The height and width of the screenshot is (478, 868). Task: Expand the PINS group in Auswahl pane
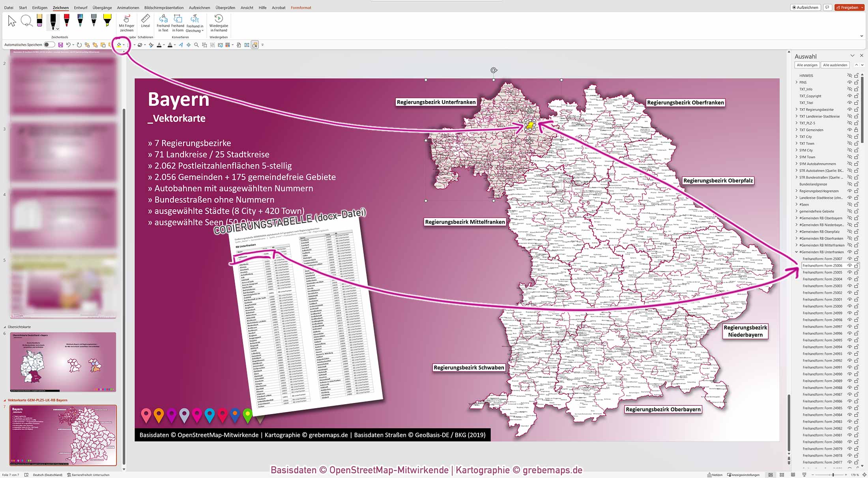click(797, 82)
